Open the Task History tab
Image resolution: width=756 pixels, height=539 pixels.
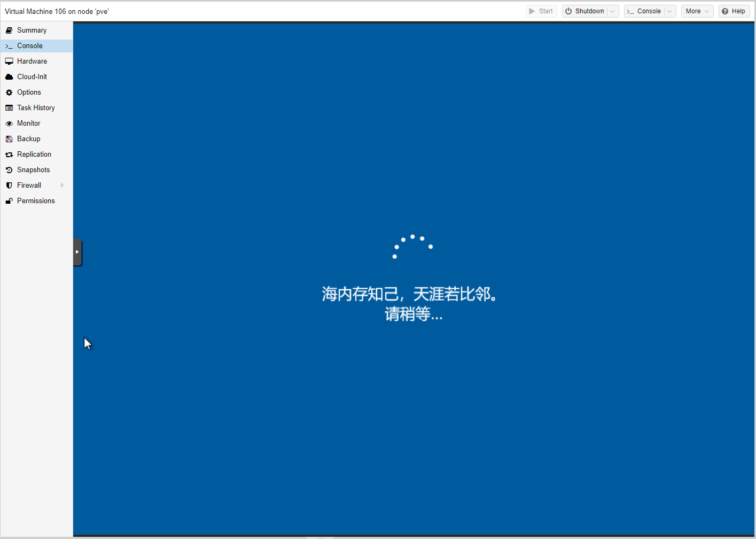coord(36,108)
